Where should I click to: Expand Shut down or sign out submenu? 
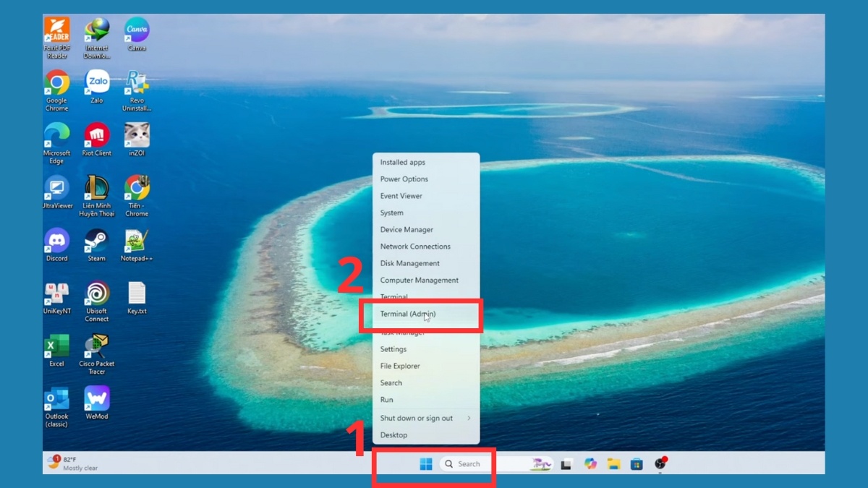pyautogui.click(x=426, y=419)
